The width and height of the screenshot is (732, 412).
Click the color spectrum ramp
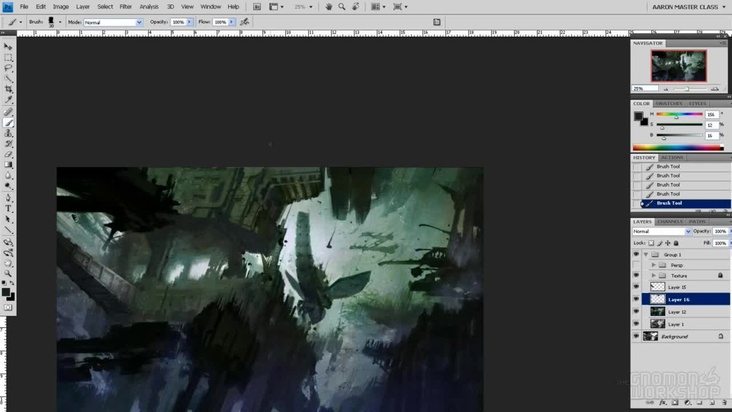click(x=678, y=147)
